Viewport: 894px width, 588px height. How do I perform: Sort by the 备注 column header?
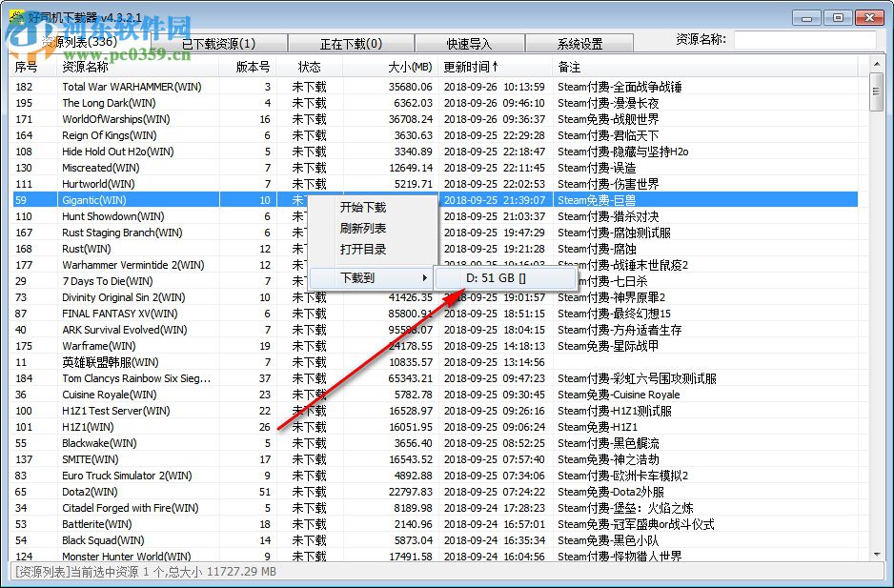pos(704,67)
